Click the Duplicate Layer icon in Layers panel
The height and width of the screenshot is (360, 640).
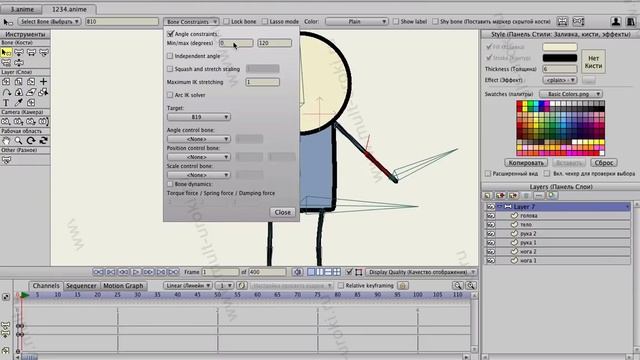[x=500, y=196]
